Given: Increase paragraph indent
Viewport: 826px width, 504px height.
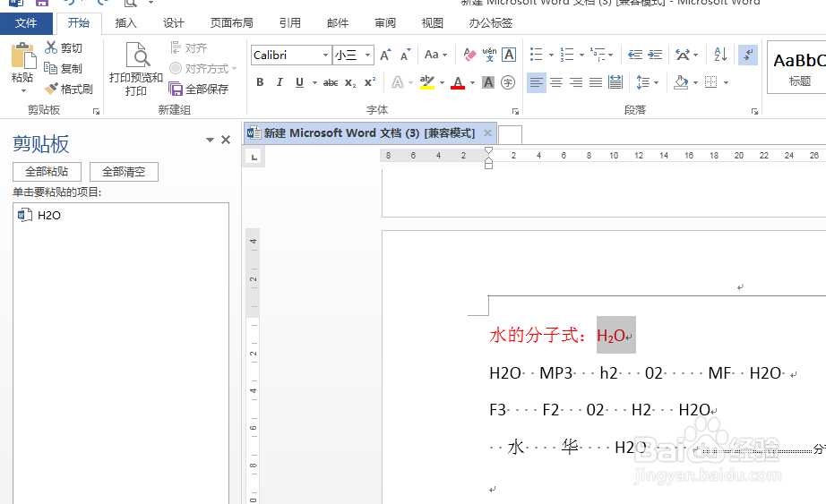Looking at the screenshot, I should click(x=655, y=55).
